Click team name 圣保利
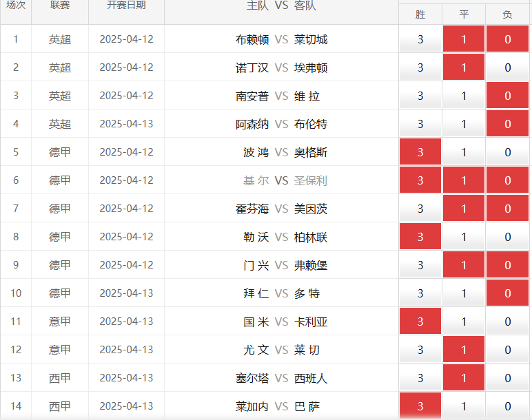This screenshot has height=420, width=532. coord(310,180)
